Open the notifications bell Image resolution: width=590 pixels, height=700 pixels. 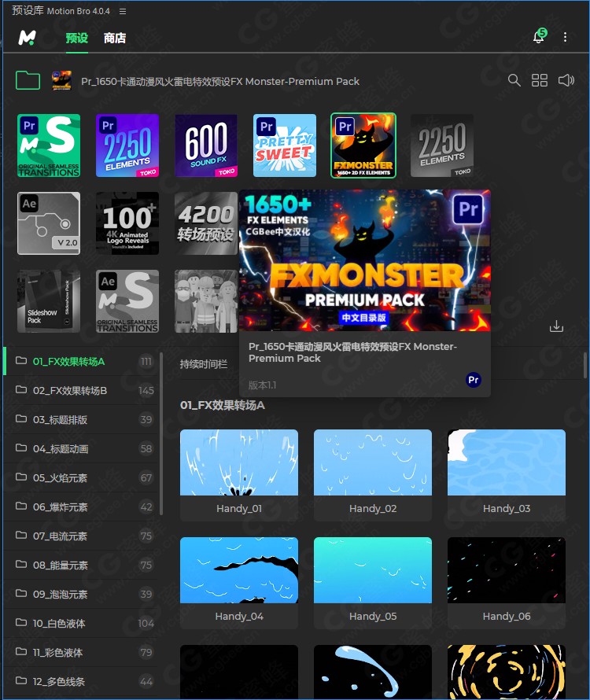coord(539,36)
